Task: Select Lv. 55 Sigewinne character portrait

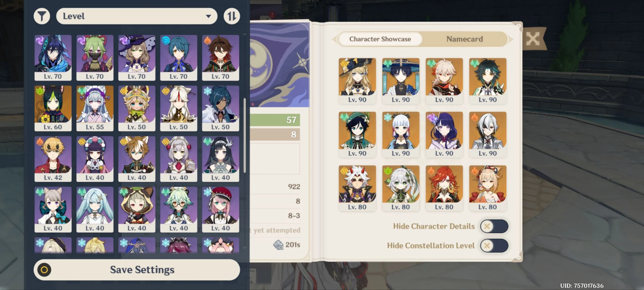Action: click(x=95, y=108)
